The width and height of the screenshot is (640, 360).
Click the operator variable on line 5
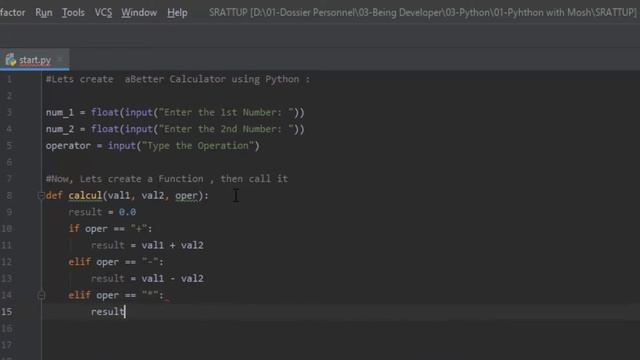(68, 146)
